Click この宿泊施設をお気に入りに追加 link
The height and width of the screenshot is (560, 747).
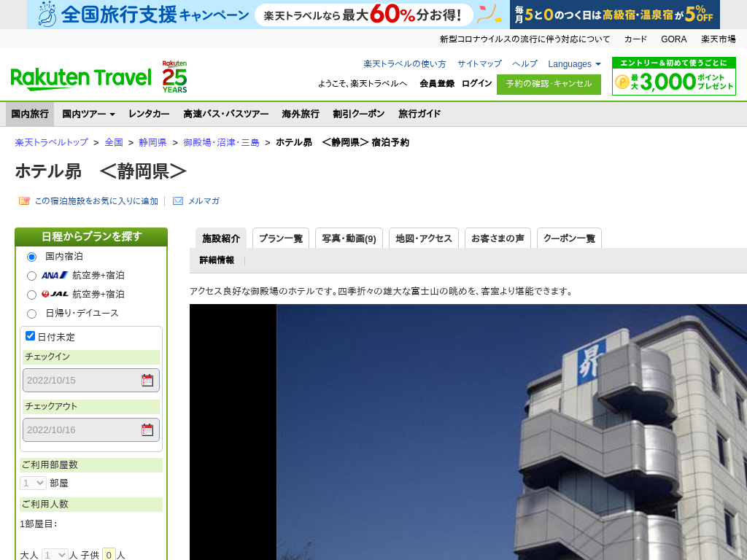(x=96, y=201)
